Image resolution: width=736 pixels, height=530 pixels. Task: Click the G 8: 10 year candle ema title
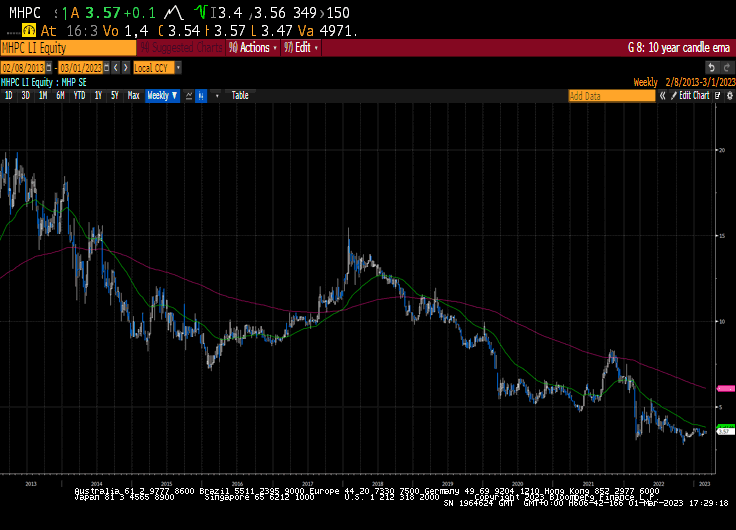point(679,48)
